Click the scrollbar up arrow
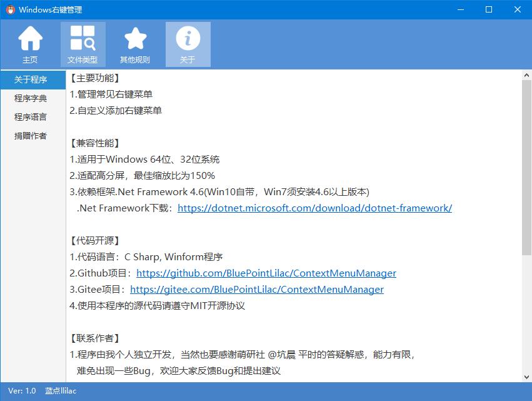Screen dimensions: 532x401 click(526, 75)
